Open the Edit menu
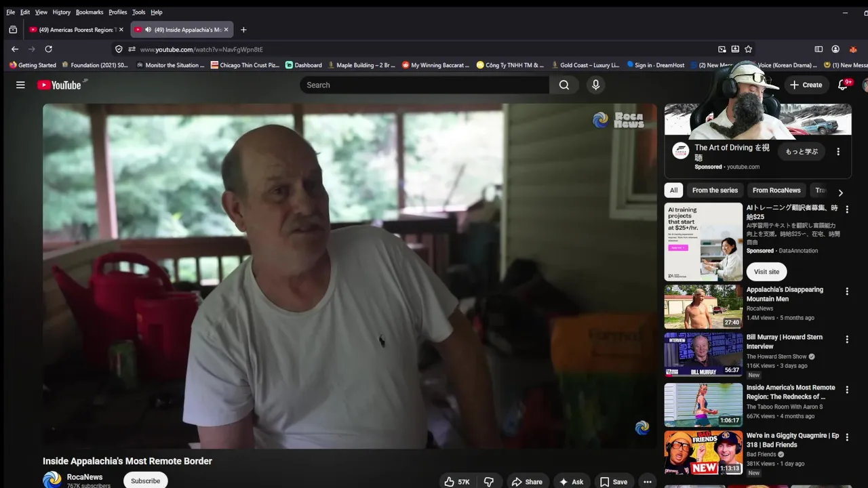The height and width of the screenshot is (488, 868). pos(25,12)
